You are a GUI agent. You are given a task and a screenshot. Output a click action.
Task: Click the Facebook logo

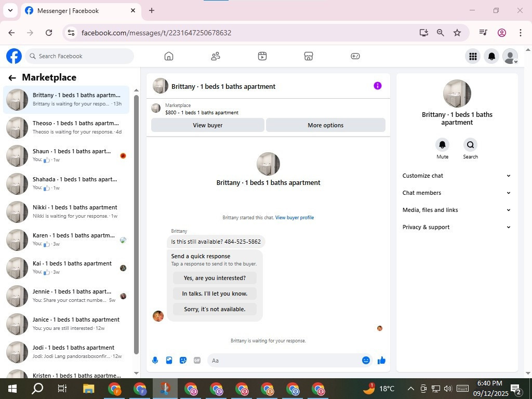14,56
